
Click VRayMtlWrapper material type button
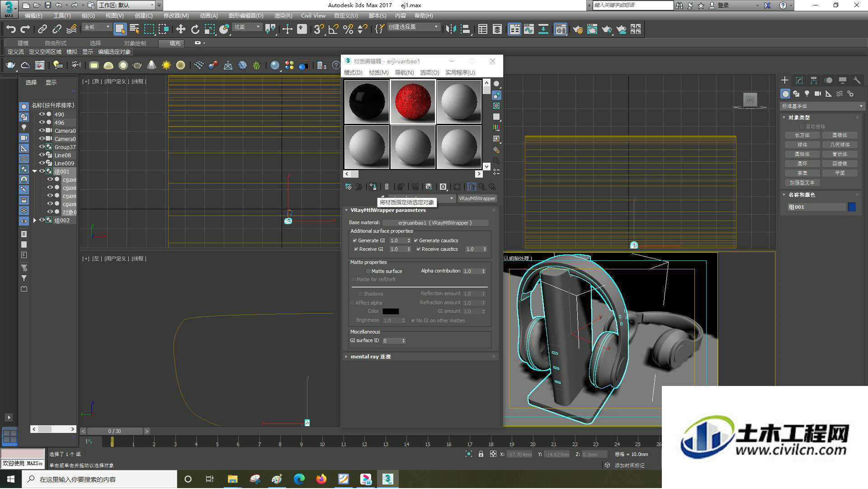(477, 199)
